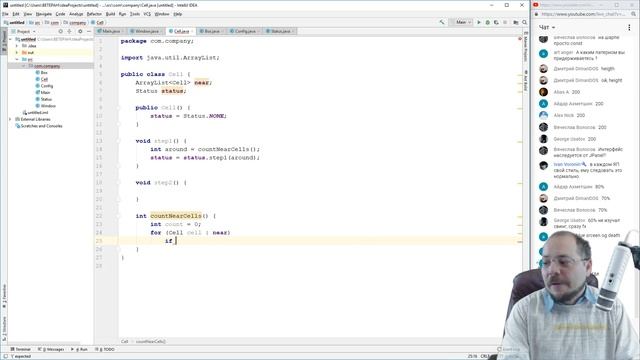Click the company breadcrumb in navigation bar
This screenshot has width=640, height=360.
point(74,22)
